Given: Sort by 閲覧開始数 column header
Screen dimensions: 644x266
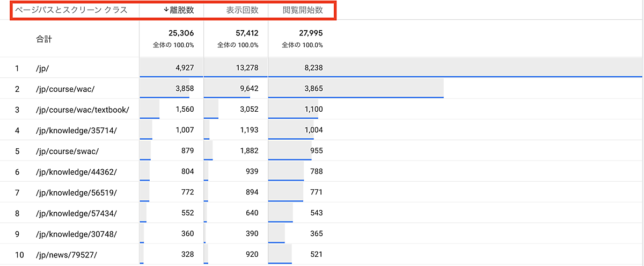Looking at the screenshot, I should (303, 10).
